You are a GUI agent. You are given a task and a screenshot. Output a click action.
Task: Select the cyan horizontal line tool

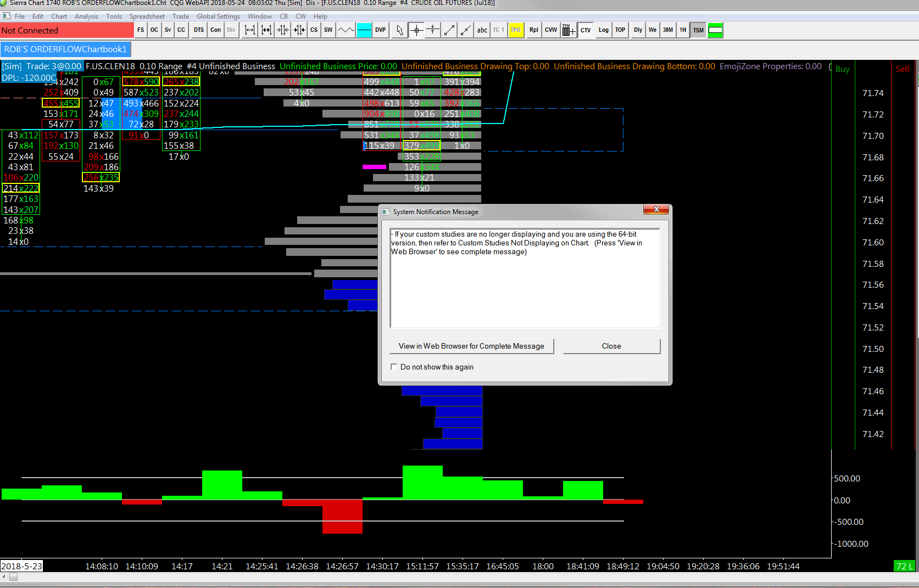pyautogui.click(x=364, y=30)
